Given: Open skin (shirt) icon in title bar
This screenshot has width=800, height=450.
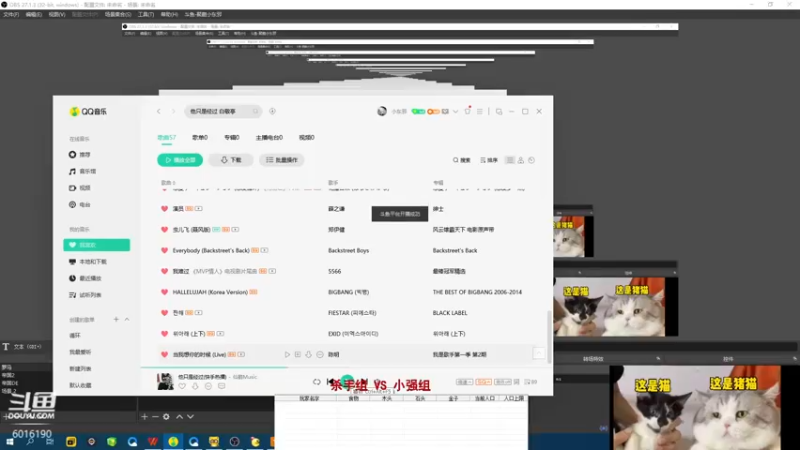Looking at the screenshot, I should pos(467,111).
